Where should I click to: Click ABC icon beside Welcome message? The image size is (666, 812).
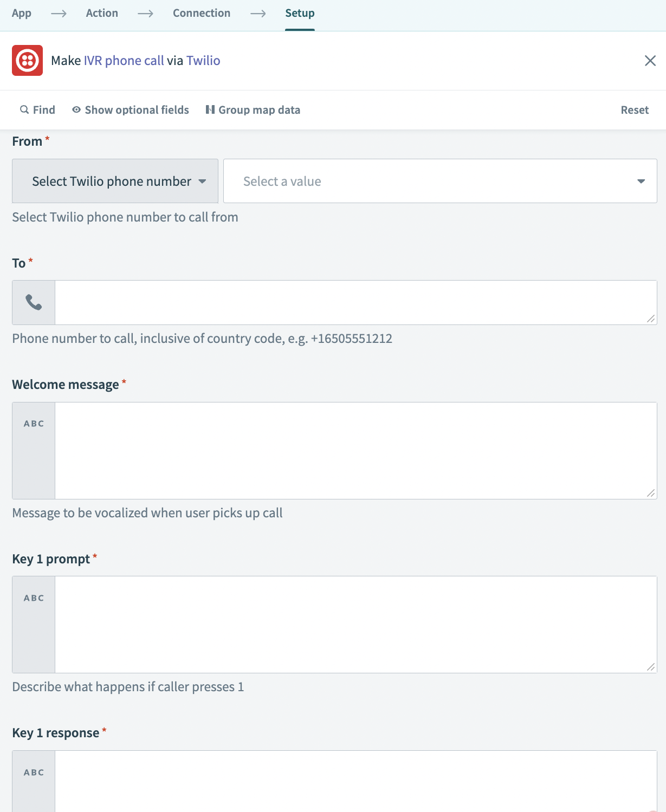34,424
